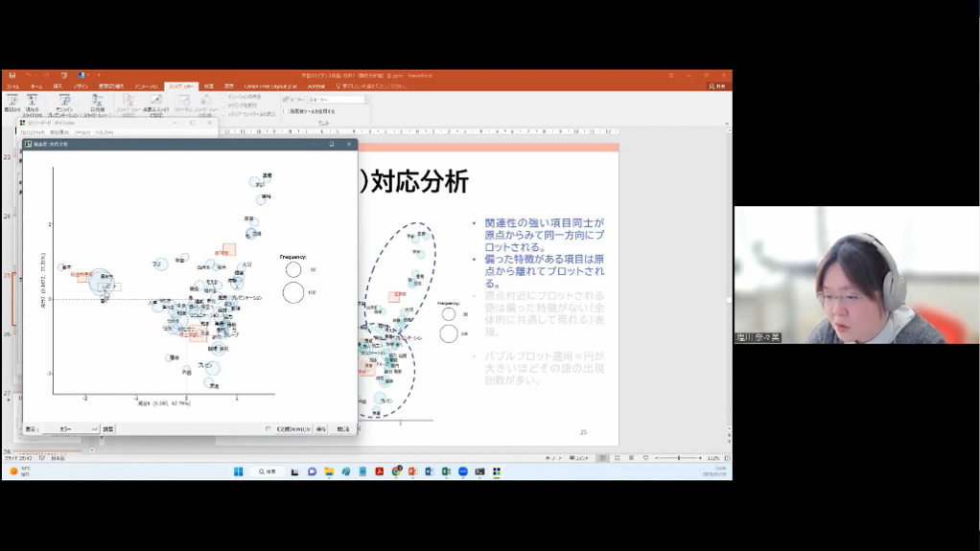The height and width of the screenshot is (551, 980).
Task: Open Comments (コメント) button in status bar
Action: coord(579,458)
